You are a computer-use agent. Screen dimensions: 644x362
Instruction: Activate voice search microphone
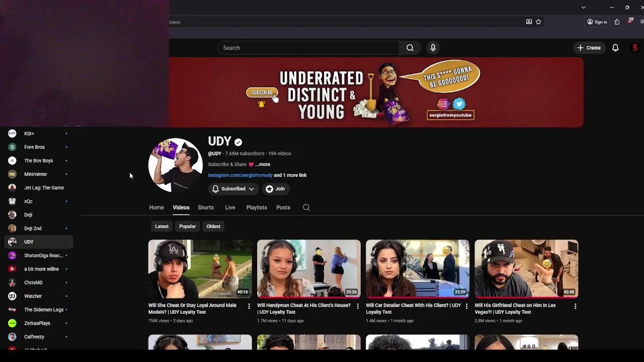pos(433,48)
